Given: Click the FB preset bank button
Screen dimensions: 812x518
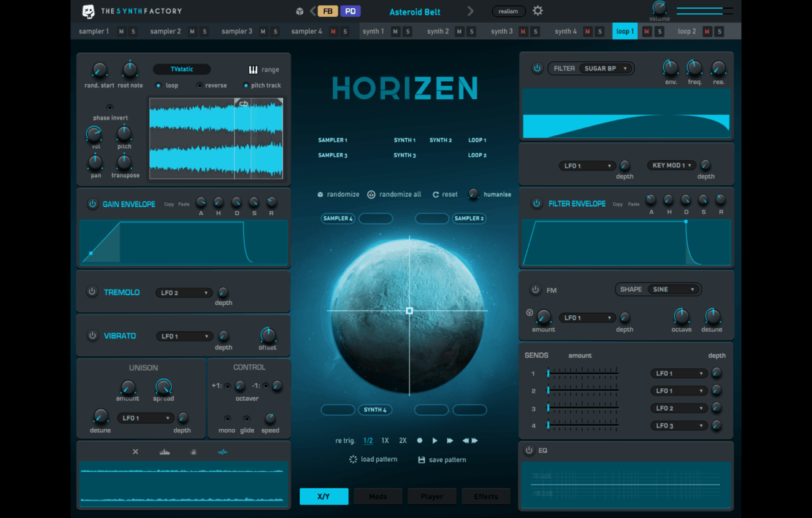Looking at the screenshot, I should [x=328, y=11].
